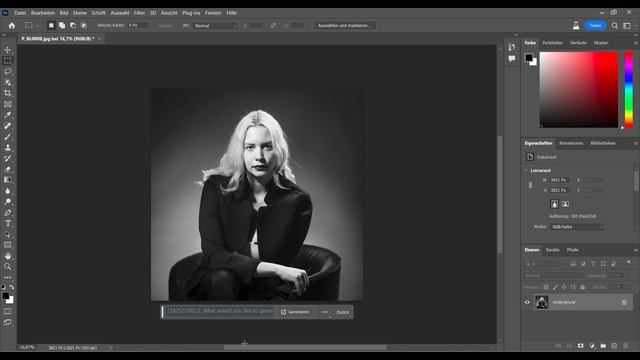Screen dimensions: 640x360
Task: Select the Rectangular Marquee tool in toolbox
Action: 8,61
